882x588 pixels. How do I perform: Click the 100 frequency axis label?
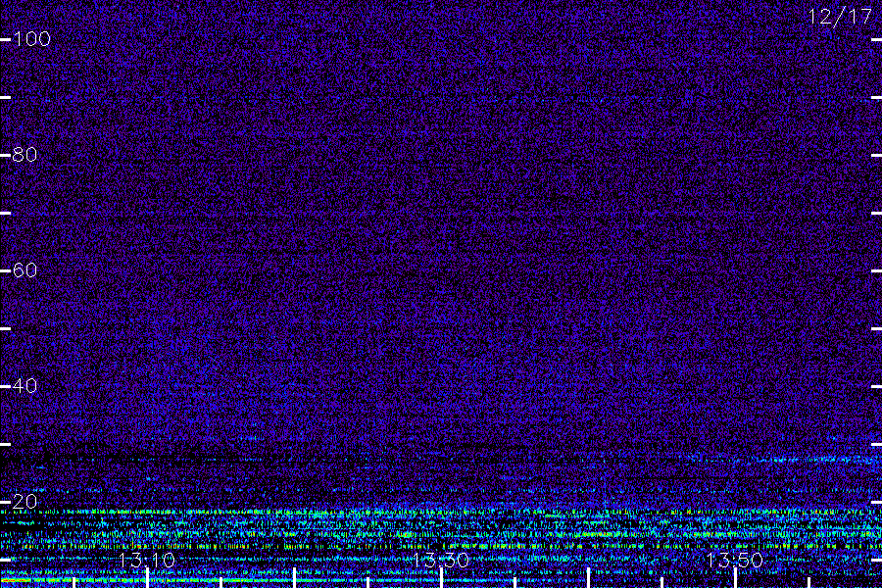(x=31, y=39)
